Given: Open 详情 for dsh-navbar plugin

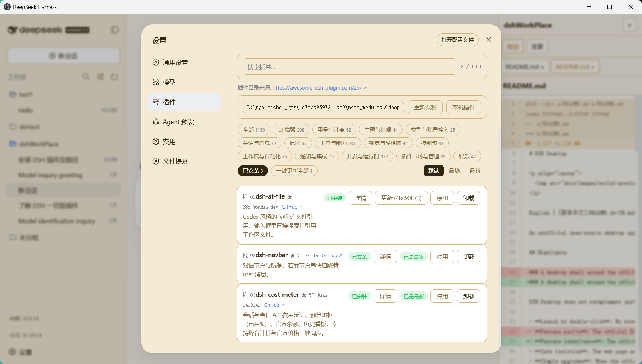Looking at the screenshot, I should pos(385,257).
